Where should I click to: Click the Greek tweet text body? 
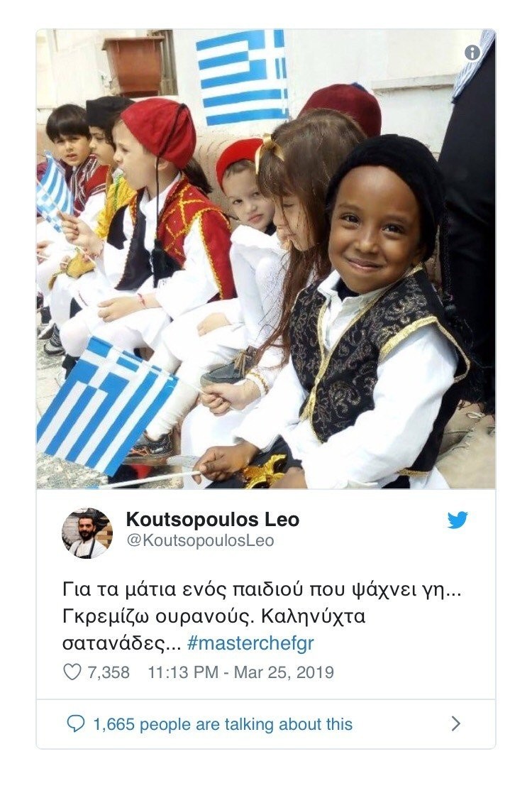pos(262,616)
